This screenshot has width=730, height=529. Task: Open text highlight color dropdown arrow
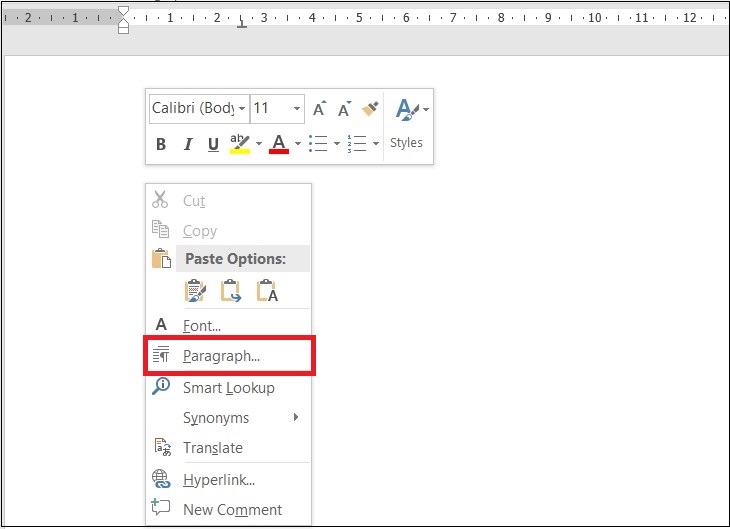click(259, 143)
